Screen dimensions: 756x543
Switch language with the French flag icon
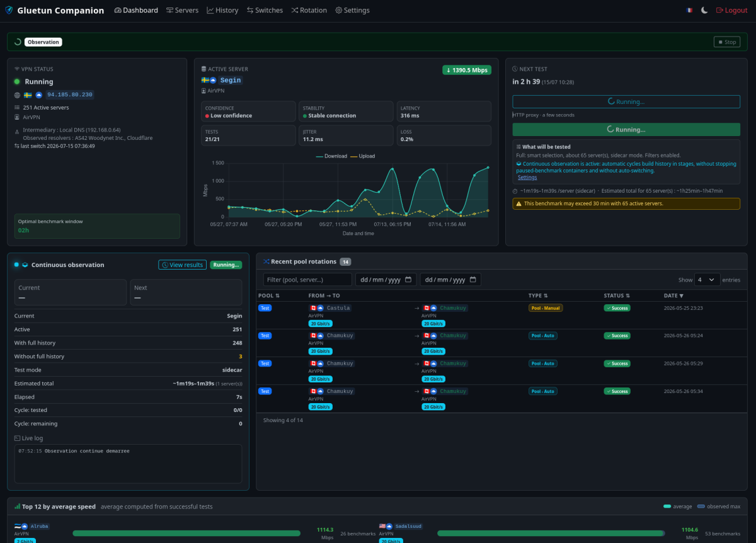point(689,10)
